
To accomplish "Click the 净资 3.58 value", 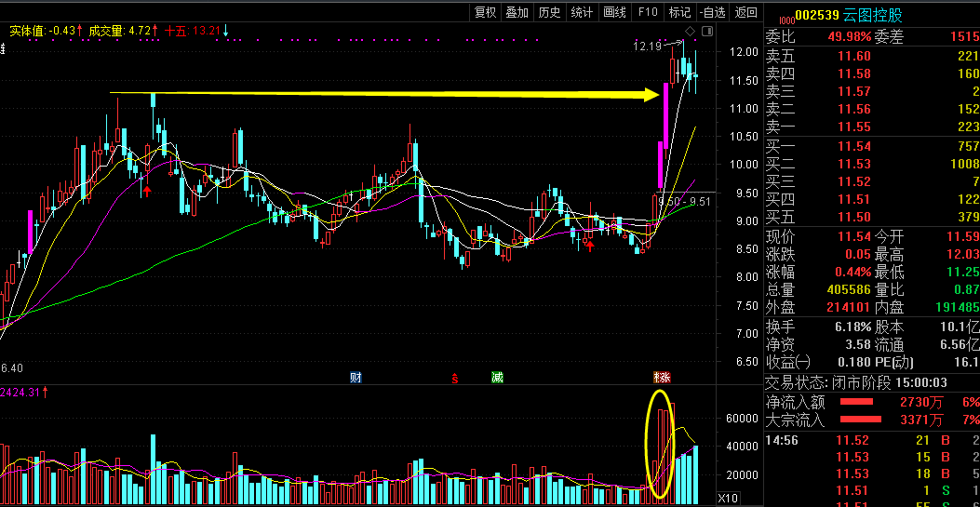I will point(858,344).
